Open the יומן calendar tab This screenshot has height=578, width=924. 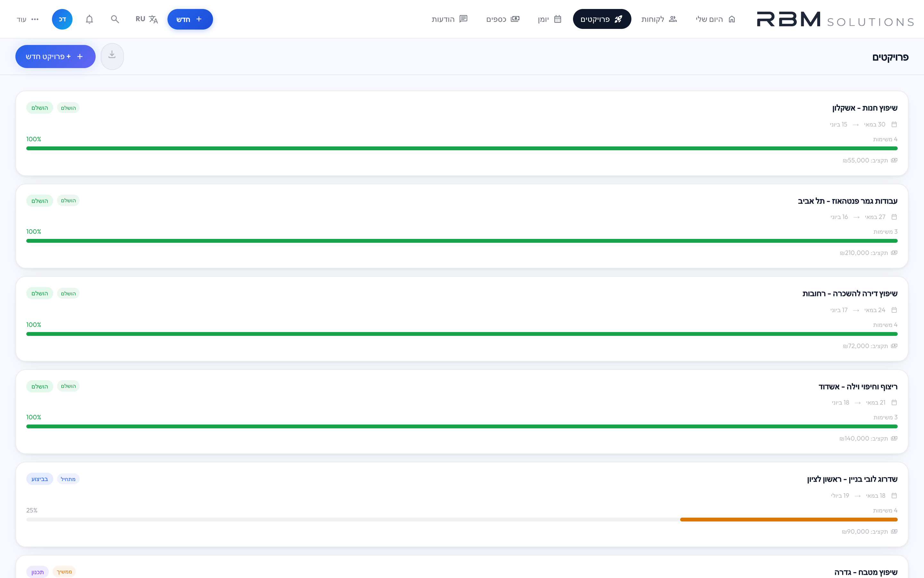[x=550, y=19]
